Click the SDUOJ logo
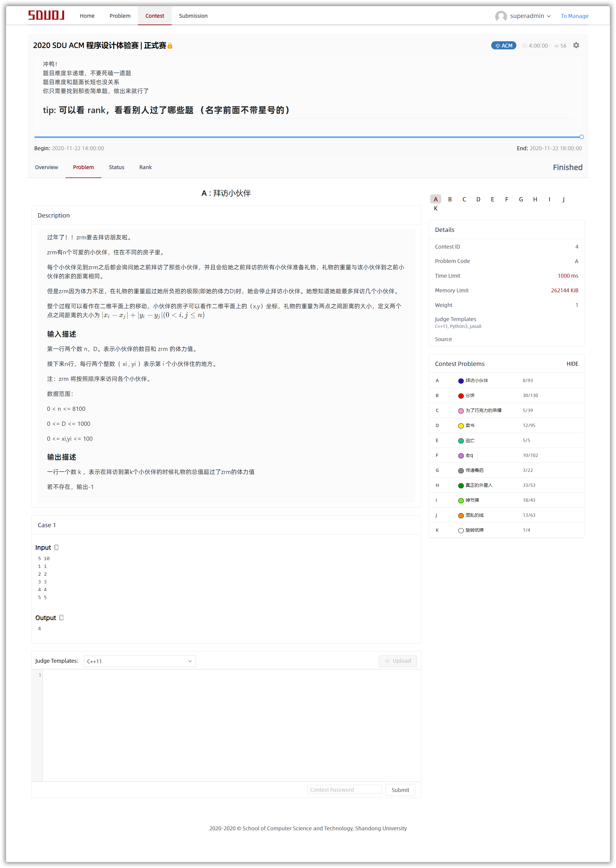 click(46, 15)
